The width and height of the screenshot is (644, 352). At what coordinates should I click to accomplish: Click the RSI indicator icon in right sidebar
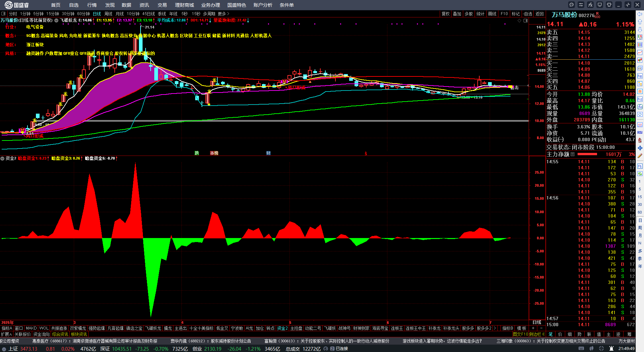[640, 132]
